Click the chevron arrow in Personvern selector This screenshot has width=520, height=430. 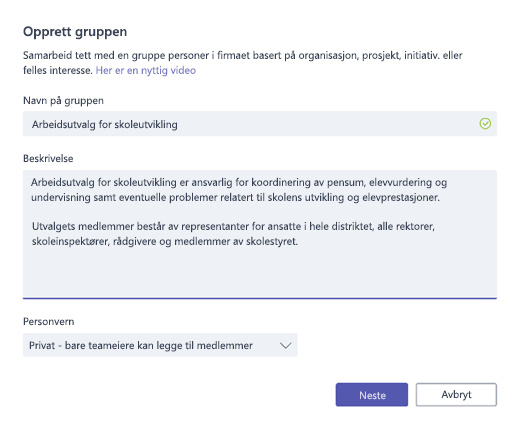tap(286, 345)
